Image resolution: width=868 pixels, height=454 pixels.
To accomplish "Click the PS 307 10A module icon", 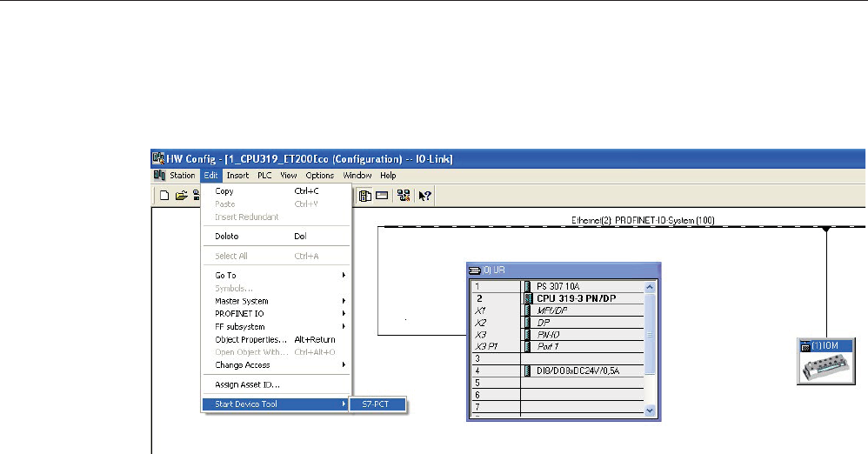I will (x=528, y=286).
